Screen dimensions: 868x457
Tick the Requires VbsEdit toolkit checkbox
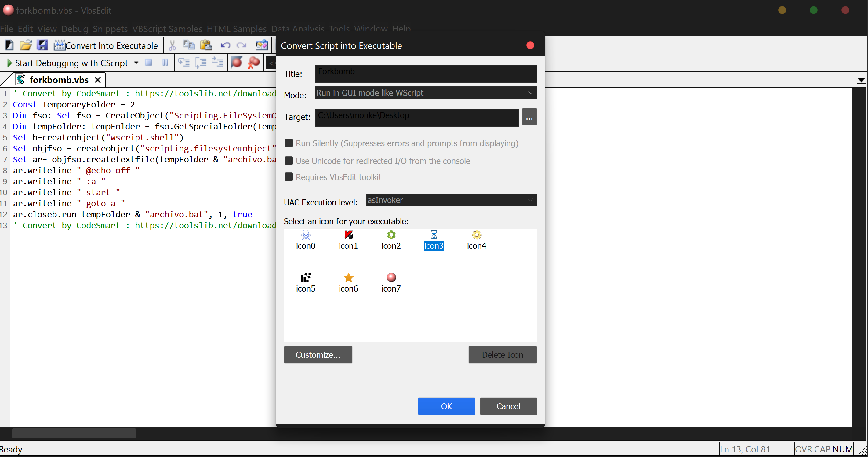tap(289, 177)
